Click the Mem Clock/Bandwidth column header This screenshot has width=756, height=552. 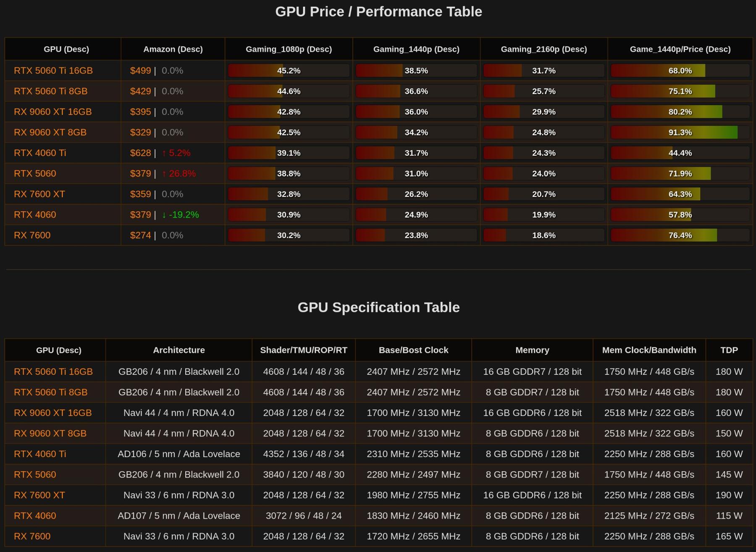pyautogui.click(x=649, y=350)
